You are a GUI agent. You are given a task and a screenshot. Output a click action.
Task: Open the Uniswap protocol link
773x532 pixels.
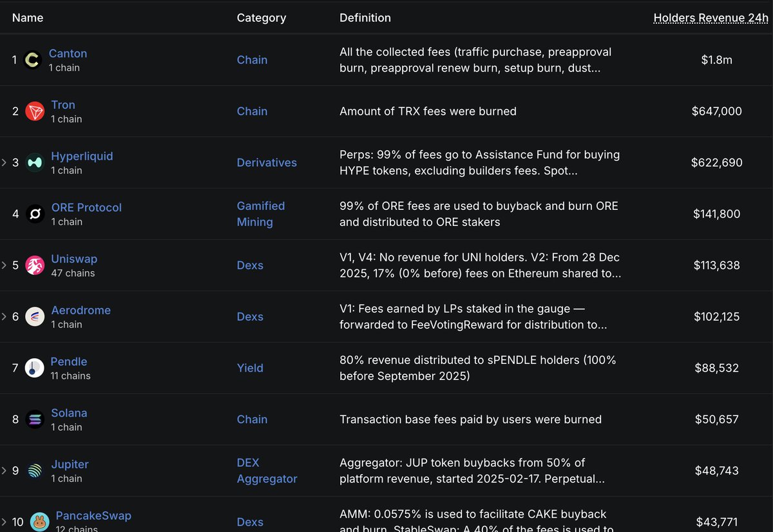74,259
